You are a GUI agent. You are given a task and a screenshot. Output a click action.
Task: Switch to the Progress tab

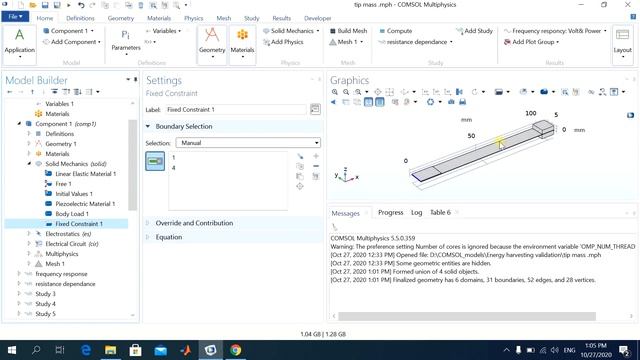390,213
